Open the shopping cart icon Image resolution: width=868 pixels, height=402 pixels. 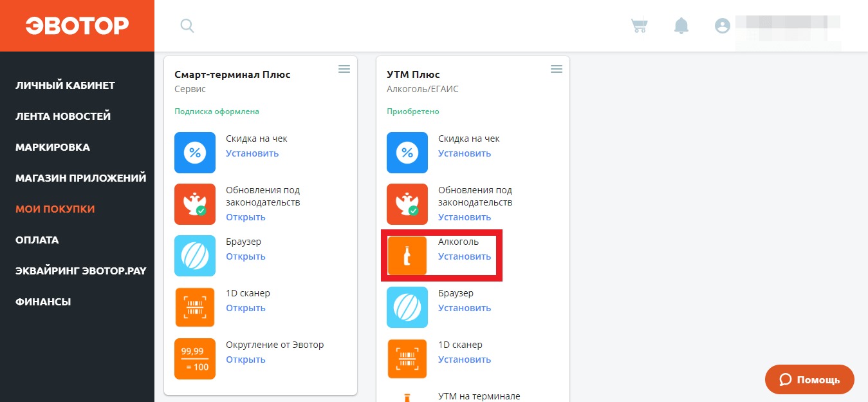tap(639, 26)
